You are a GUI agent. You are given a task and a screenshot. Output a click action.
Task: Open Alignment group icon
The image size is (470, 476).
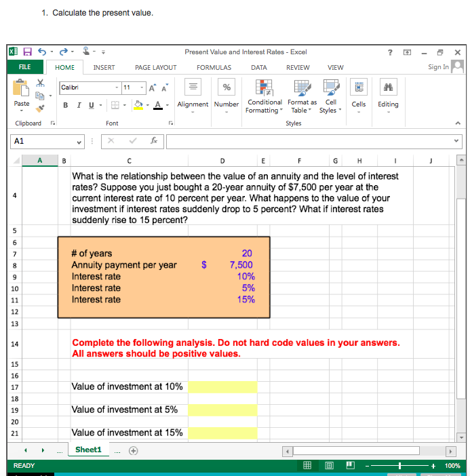tap(193, 87)
